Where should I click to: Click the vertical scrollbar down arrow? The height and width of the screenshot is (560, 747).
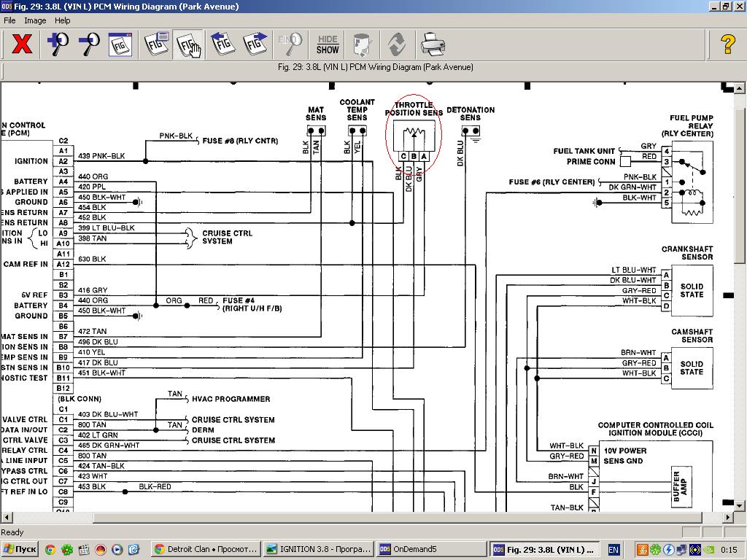740,505
